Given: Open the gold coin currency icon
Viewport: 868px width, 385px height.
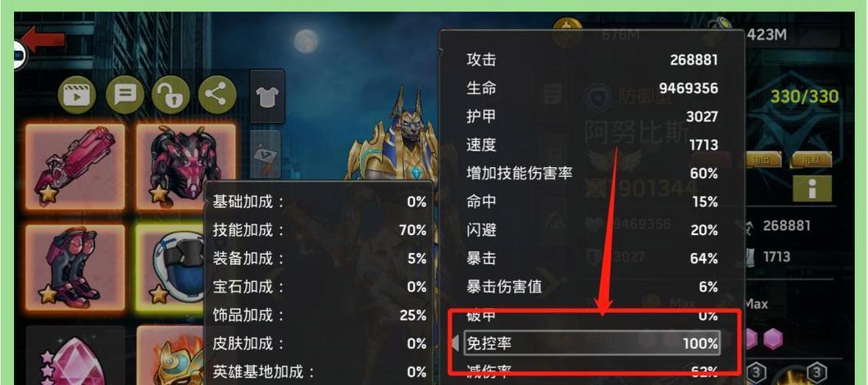Looking at the screenshot, I should [567, 33].
